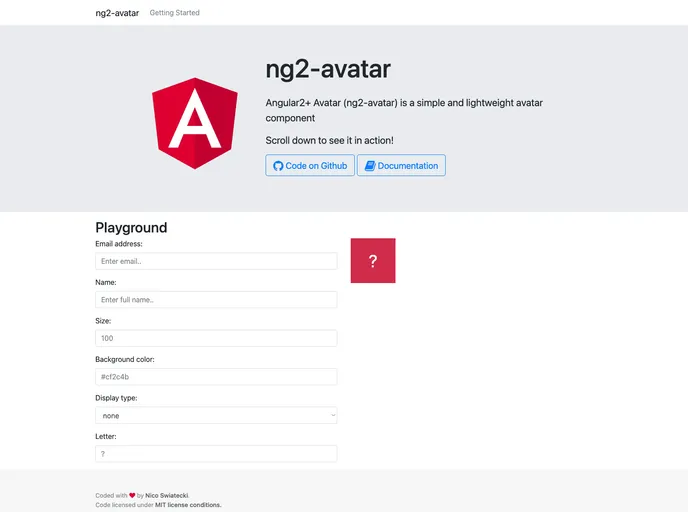Viewport: 688px width, 512px height.
Task: Go to ng2-avatar navbar brand
Action: [x=117, y=13]
